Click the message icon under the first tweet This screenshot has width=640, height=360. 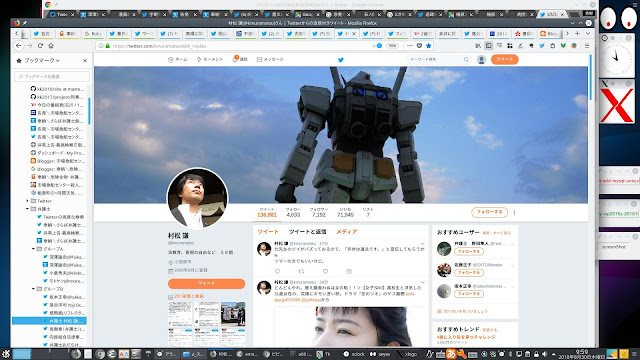coord(349,271)
